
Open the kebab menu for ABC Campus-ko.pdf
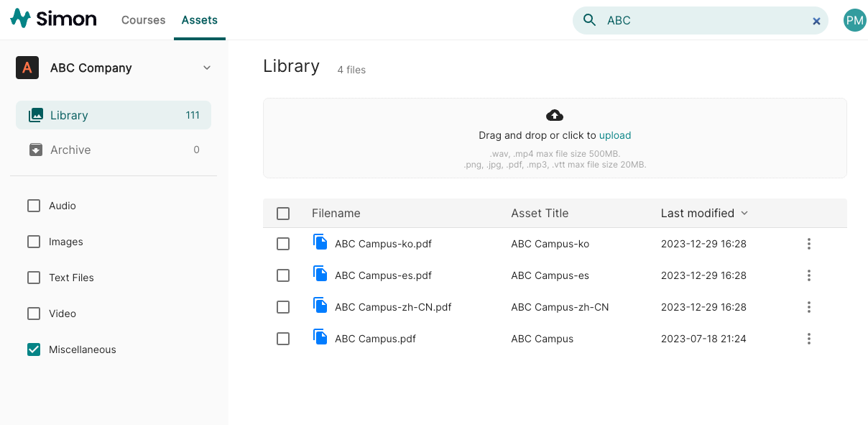click(x=808, y=244)
